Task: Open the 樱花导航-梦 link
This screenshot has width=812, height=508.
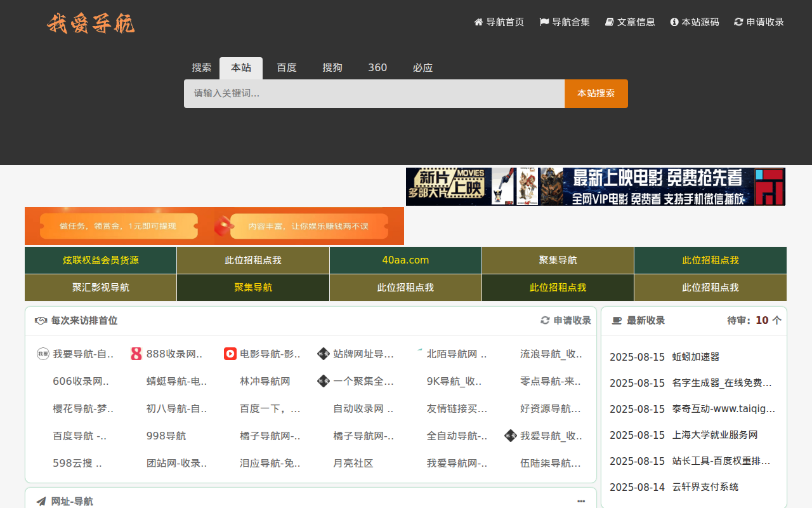Action: (84, 408)
